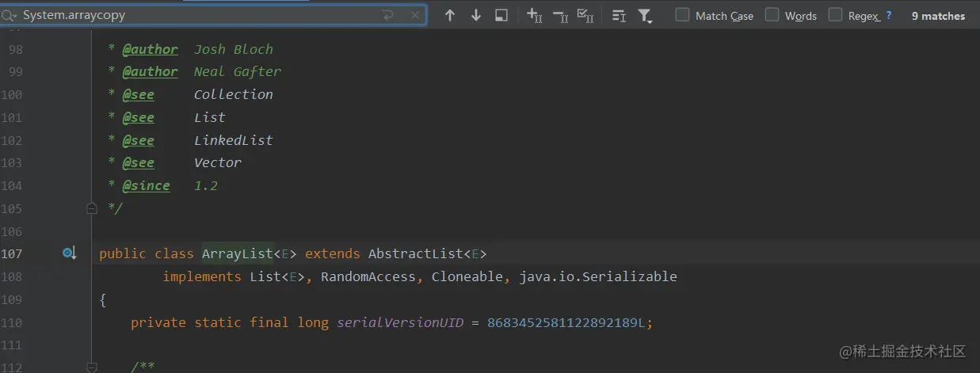Add selection for next occurrence
The image size is (980, 373).
point(535,15)
